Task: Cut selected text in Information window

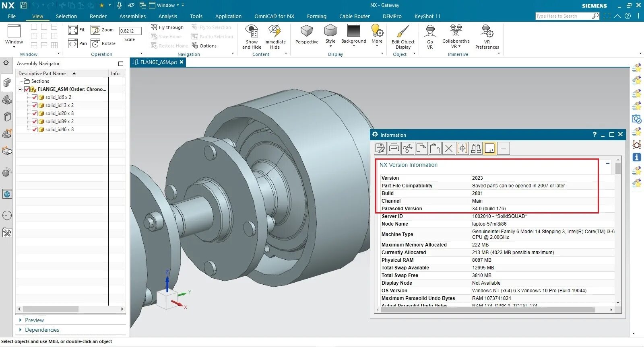Action: click(x=408, y=148)
